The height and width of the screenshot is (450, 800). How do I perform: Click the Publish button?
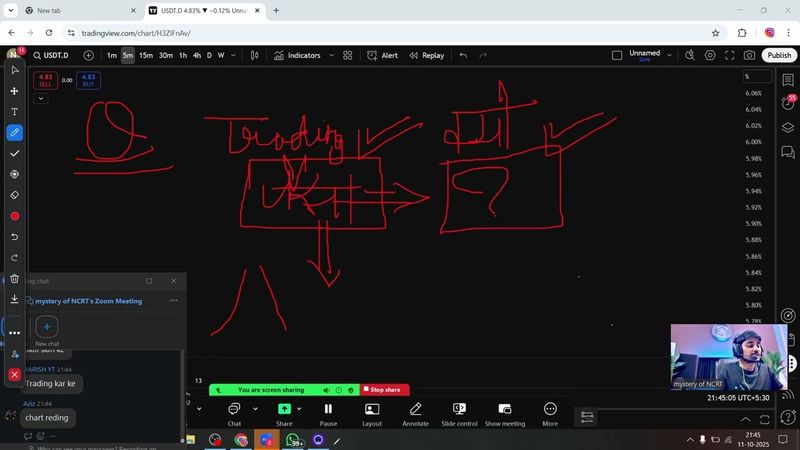[x=779, y=56]
